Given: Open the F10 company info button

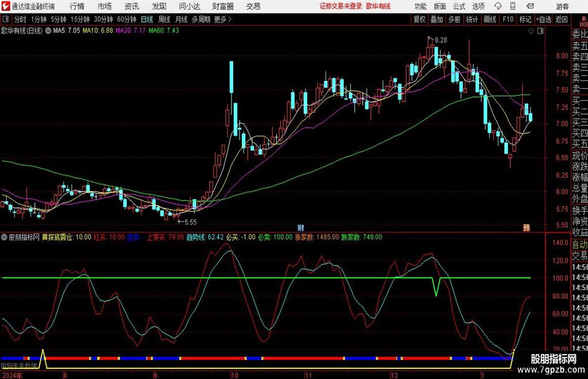Looking at the screenshot, I should click(x=508, y=19).
